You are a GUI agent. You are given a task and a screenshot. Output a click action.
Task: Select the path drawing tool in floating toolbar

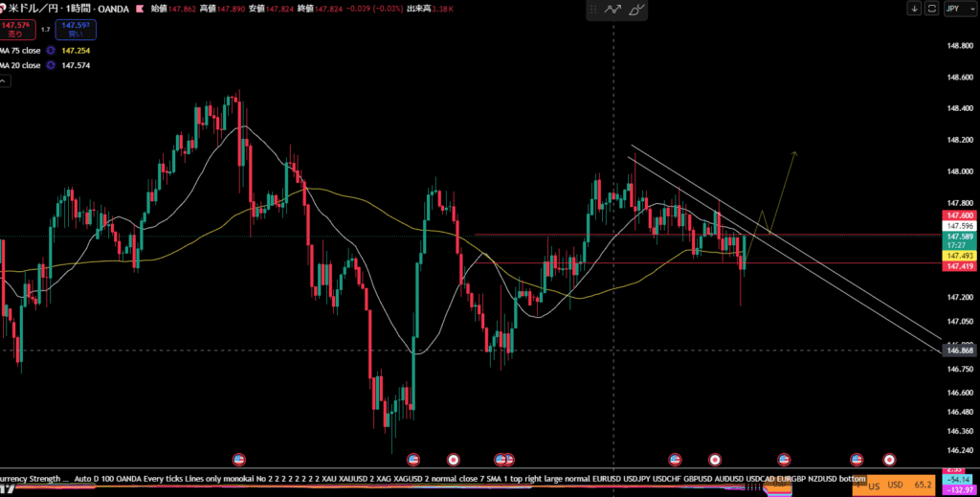[614, 9]
